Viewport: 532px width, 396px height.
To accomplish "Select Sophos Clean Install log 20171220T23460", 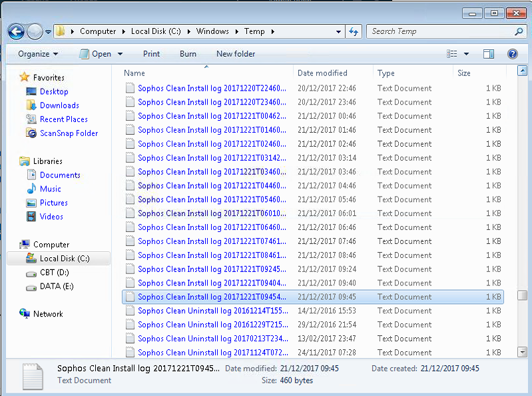I will pyautogui.click(x=212, y=102).
